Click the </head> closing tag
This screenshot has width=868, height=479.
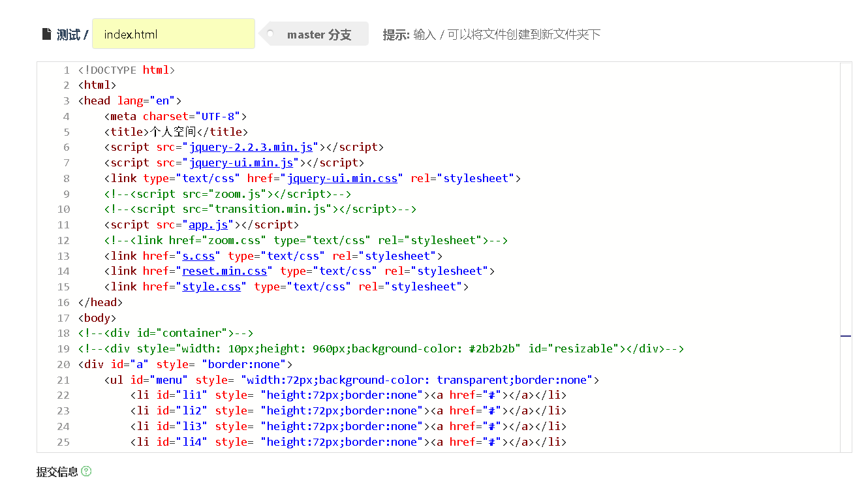101,302
